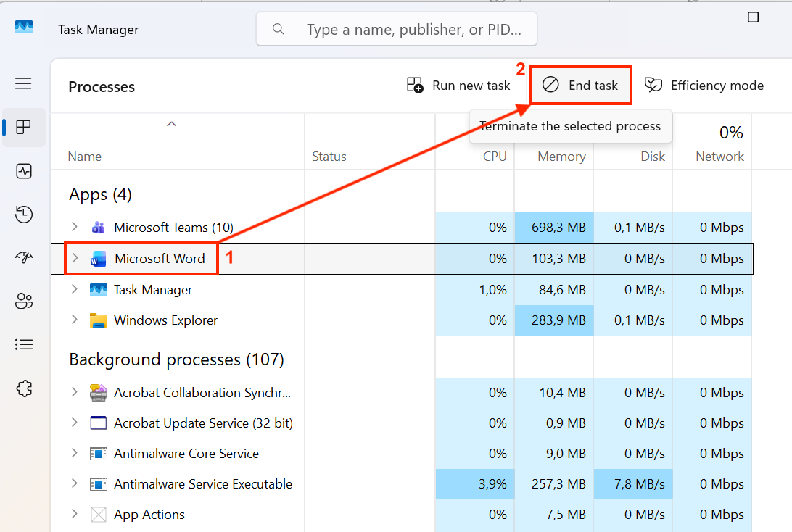Image resolution: width=792 pixels, height=532 pixels.
Task: Expand the Microsoft Teams process group
Action: point(75,227)
